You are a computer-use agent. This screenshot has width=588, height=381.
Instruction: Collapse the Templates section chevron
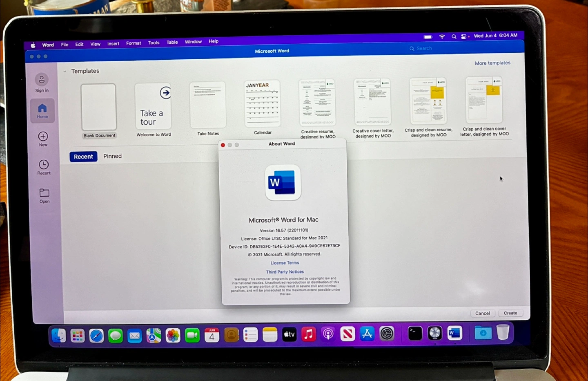(65, 71)
